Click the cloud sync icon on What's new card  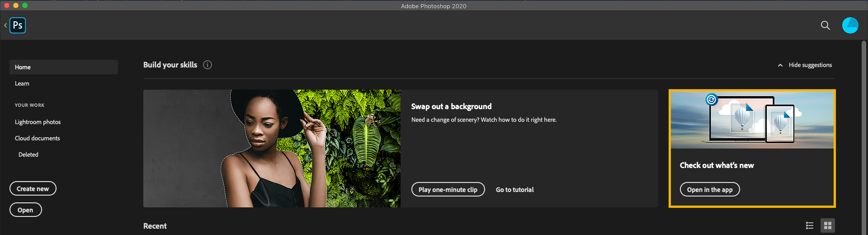(712, 99)
